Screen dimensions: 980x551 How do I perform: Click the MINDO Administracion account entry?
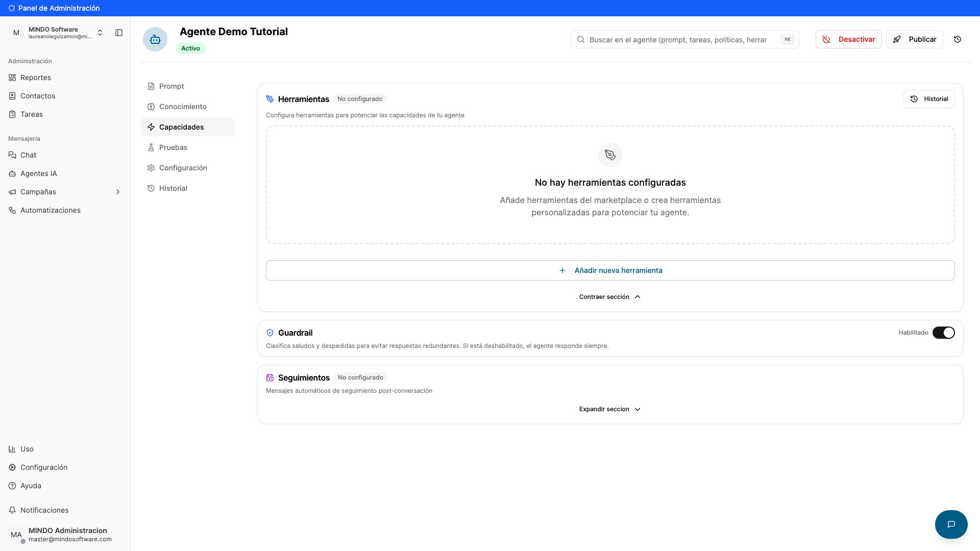coord(65,535)
